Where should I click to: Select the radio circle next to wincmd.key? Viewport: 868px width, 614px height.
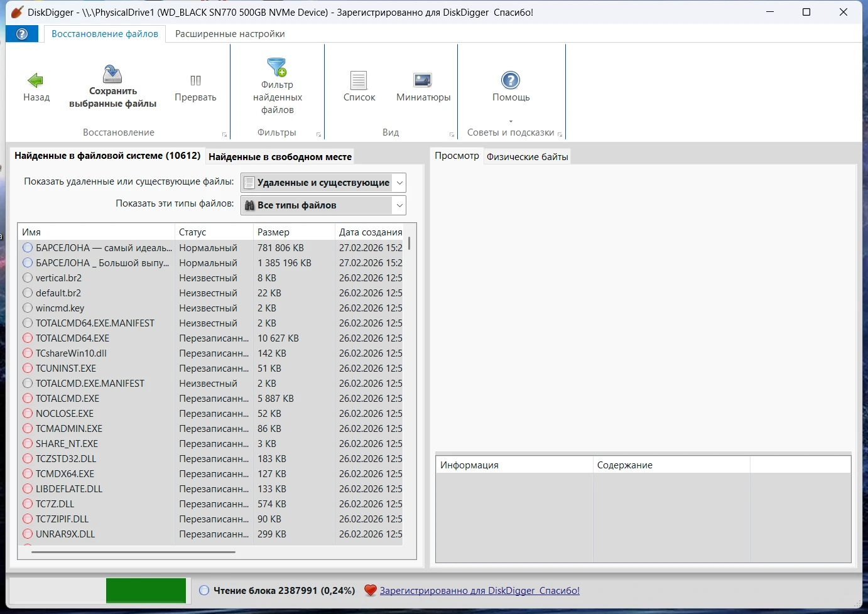point(28,308)
